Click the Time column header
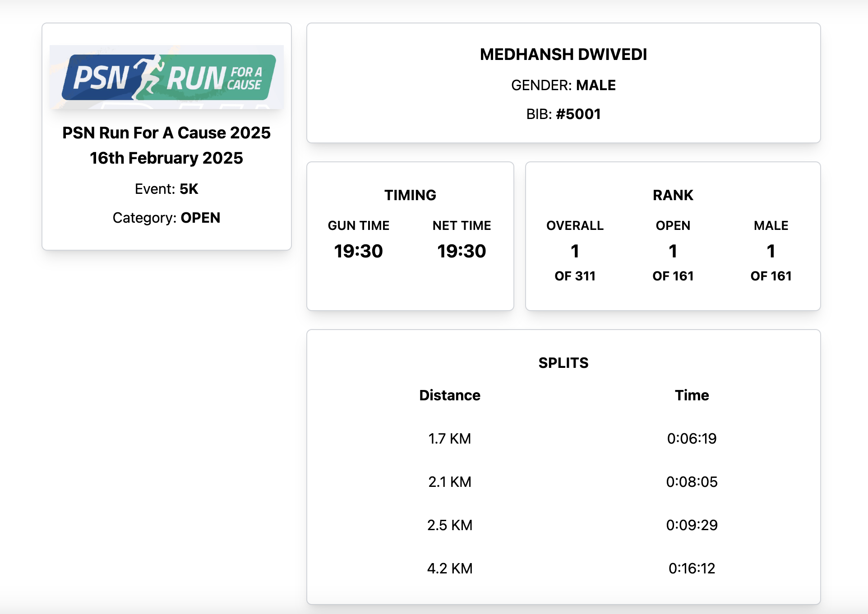This screenshot has height=614, width=868. (692, 395)
